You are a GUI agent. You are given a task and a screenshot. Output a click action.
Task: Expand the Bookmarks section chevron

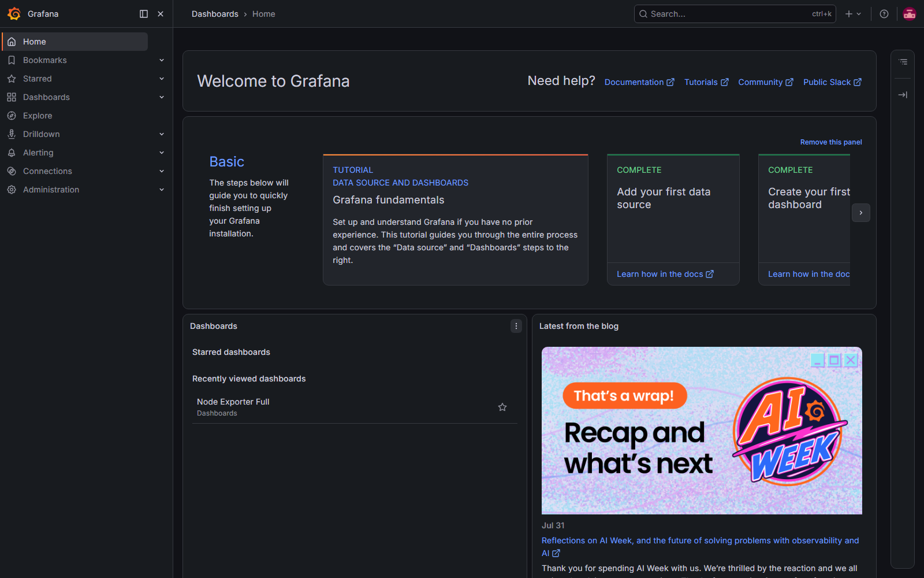(x=162, y=60)
